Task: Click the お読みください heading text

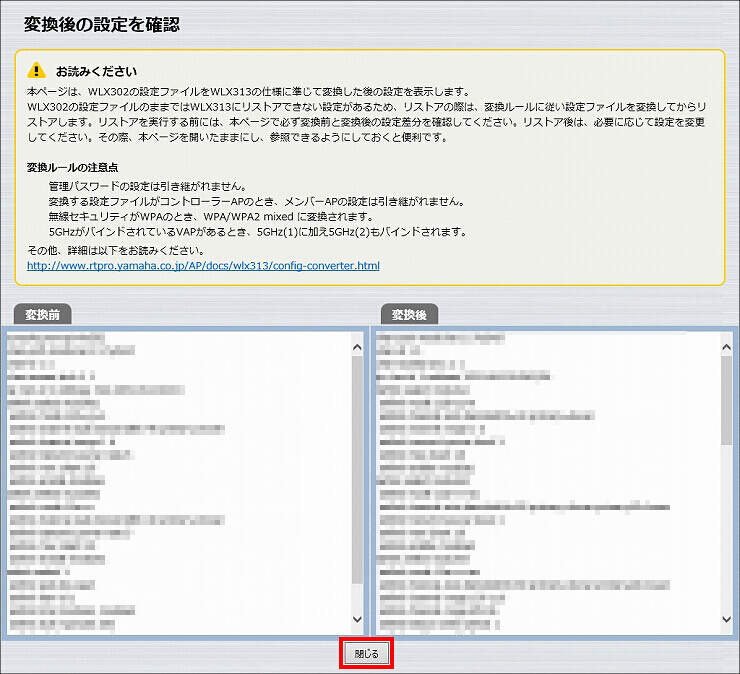Action: tap(96, 71)
